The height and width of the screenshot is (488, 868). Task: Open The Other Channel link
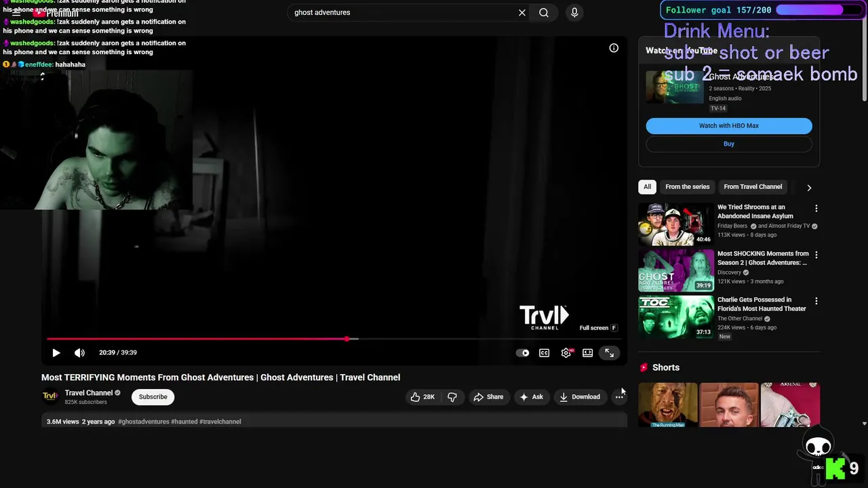point(740,319)
